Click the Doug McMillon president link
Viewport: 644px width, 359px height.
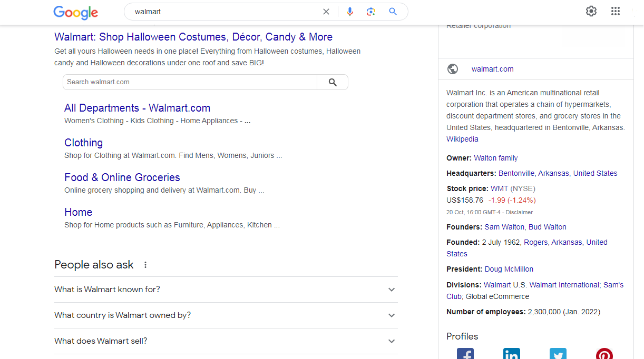pyautogui.click(x=509, y=269)
